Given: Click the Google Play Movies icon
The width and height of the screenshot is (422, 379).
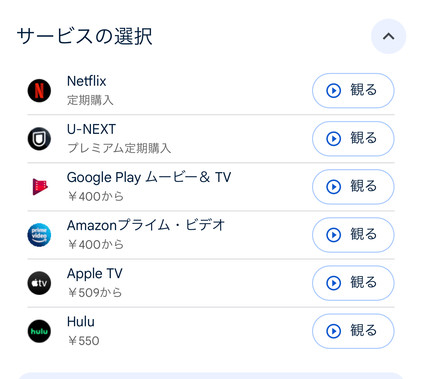Looking at the screenshot, I should point(39,187).
